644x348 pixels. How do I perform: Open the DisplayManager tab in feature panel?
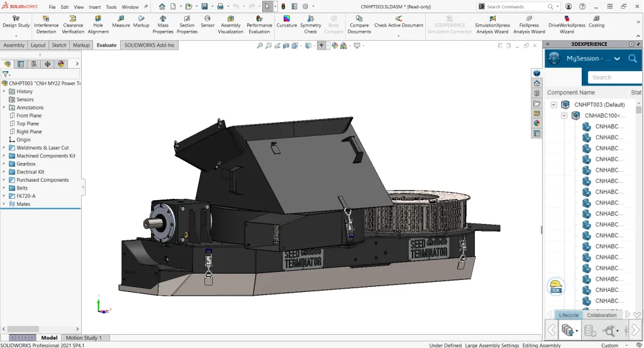[x=61, y=64]
